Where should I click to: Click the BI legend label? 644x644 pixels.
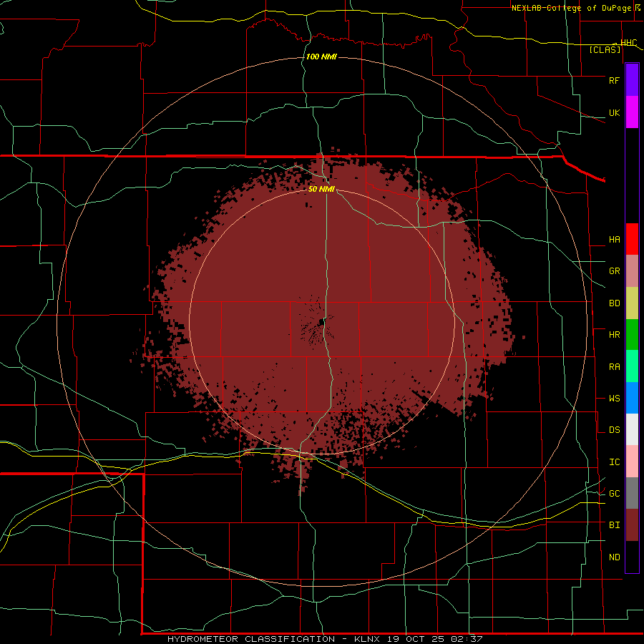tap(614, 525)
